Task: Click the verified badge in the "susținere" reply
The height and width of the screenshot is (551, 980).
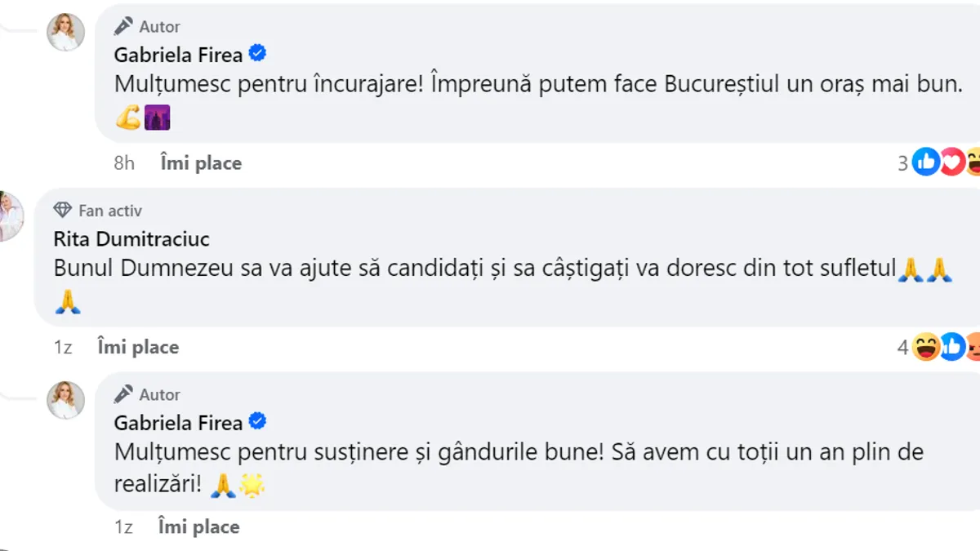Action: pyautogui.click(x=258, y=422)
